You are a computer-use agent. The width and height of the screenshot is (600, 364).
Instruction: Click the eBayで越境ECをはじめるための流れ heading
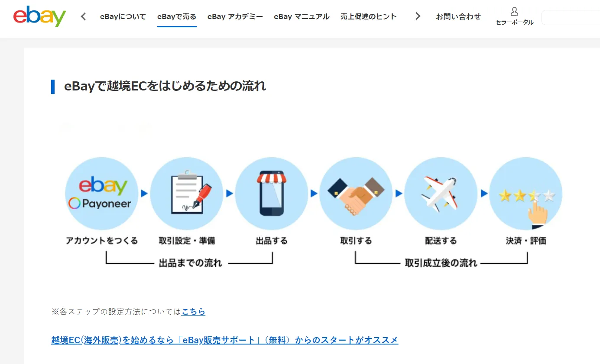click(x=165, y=86)
